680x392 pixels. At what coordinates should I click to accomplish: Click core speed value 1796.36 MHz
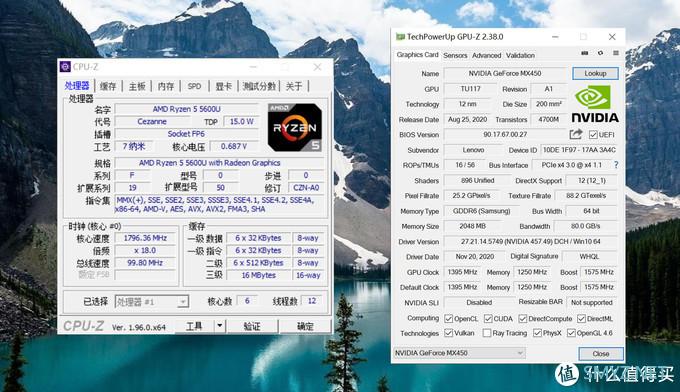[x=145, y=238]
